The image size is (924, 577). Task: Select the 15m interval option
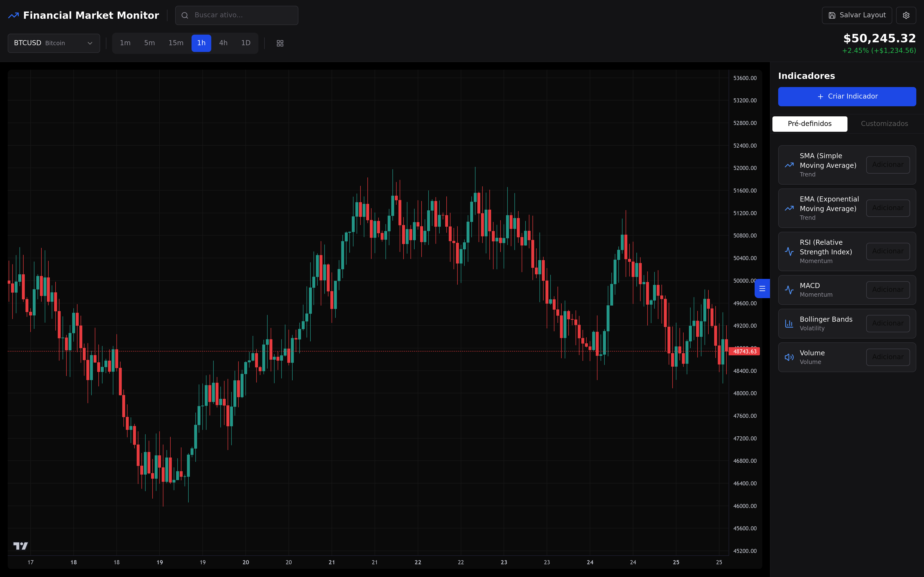point(176,43)
